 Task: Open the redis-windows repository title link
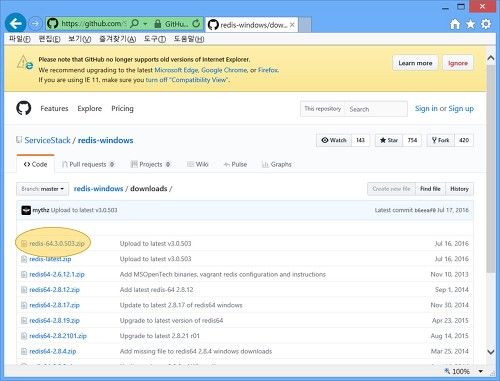[x=105, y=140]
